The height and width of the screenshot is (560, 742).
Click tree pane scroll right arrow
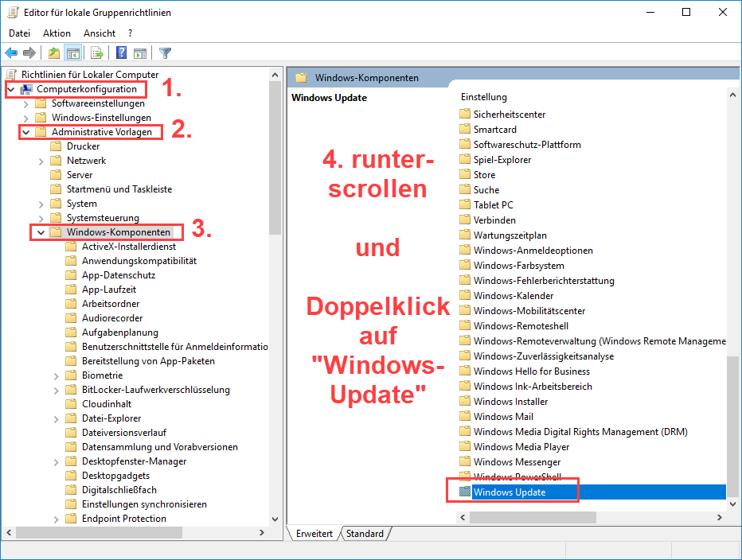pos(262,533)
